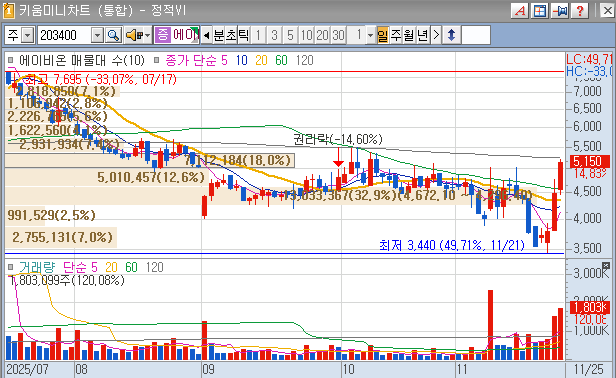Click the interval 10 button
616x378 pixels.
[x=306, y=35]
